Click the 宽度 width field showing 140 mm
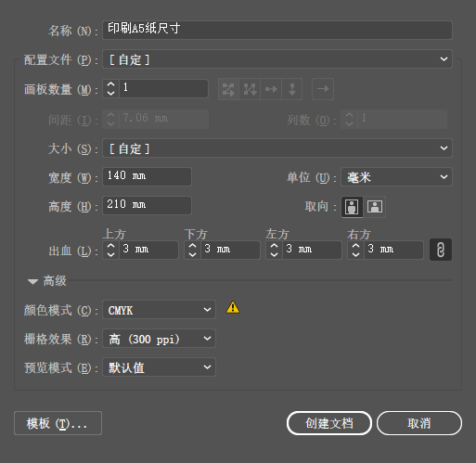This screenshot has width=476, height=463. point(147,177)
